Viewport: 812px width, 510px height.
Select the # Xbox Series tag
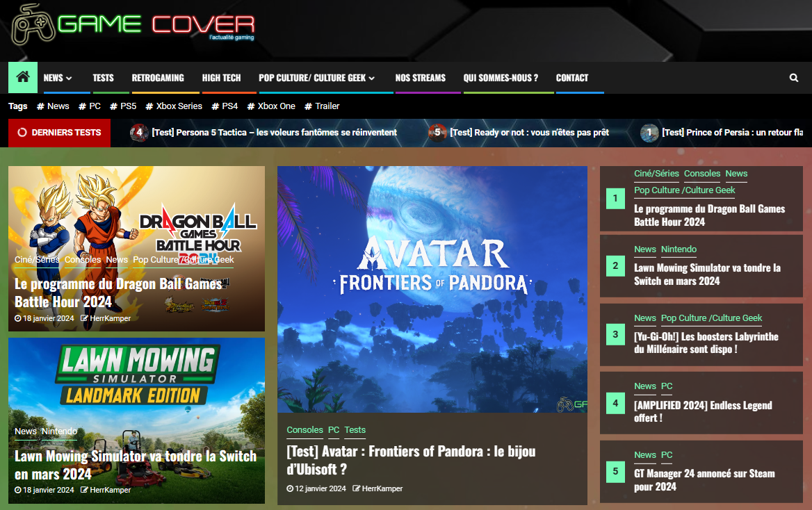(174, 106)
